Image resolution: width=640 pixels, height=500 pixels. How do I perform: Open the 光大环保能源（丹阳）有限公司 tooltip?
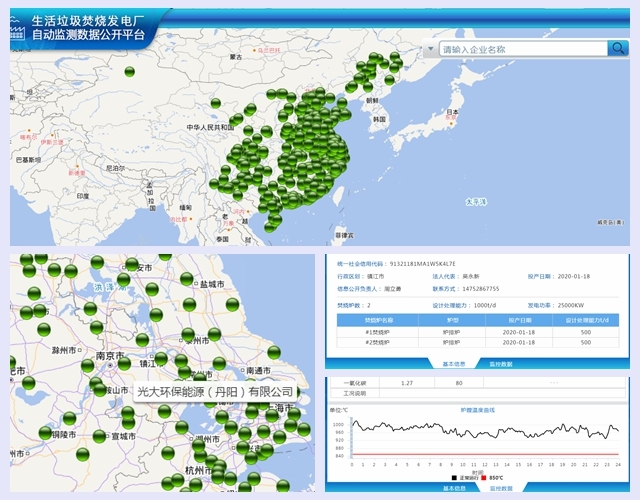(x=215, y=392)
